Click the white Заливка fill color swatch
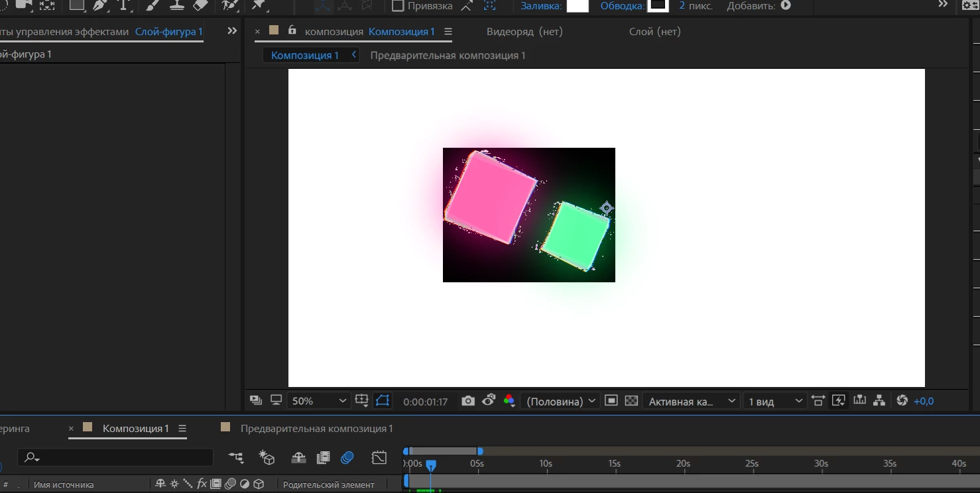This screenshot has height=493, width=980. 578,5
